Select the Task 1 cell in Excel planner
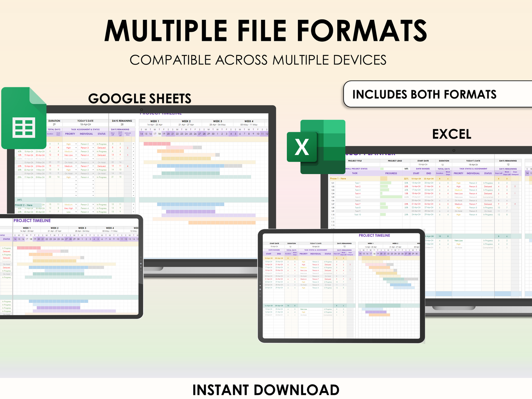 click(x=357, y=183)
